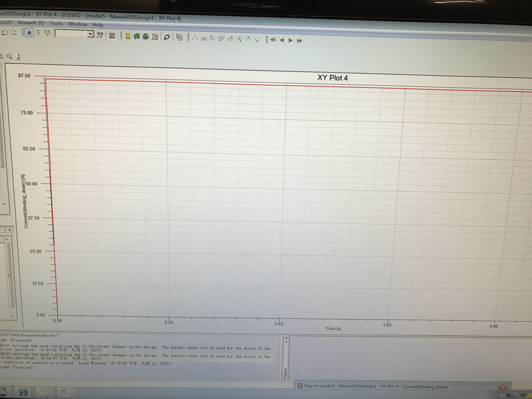
Task: Click the sixth marker icon W-shaped
Action: pos(239,39)
